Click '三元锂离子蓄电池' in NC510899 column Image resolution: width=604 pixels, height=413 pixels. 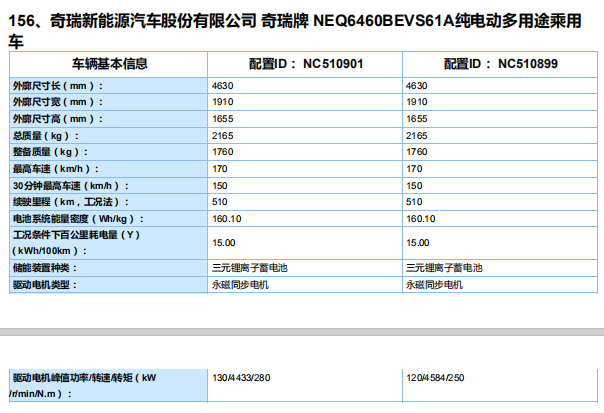point(444,268)
